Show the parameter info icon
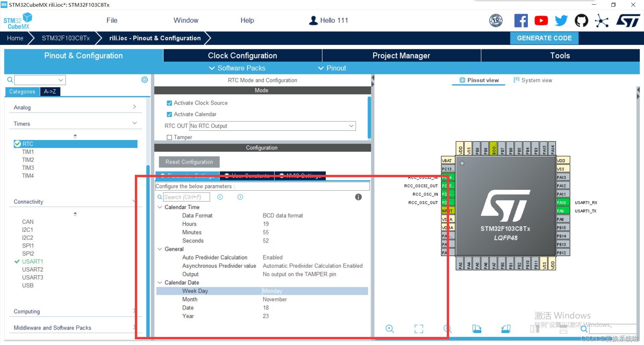This screenshot has width=644, height=345. click(358, 197)
